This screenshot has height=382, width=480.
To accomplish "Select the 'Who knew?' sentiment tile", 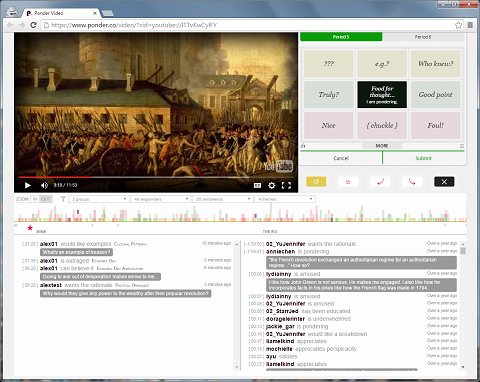I will tap(436, 63).
